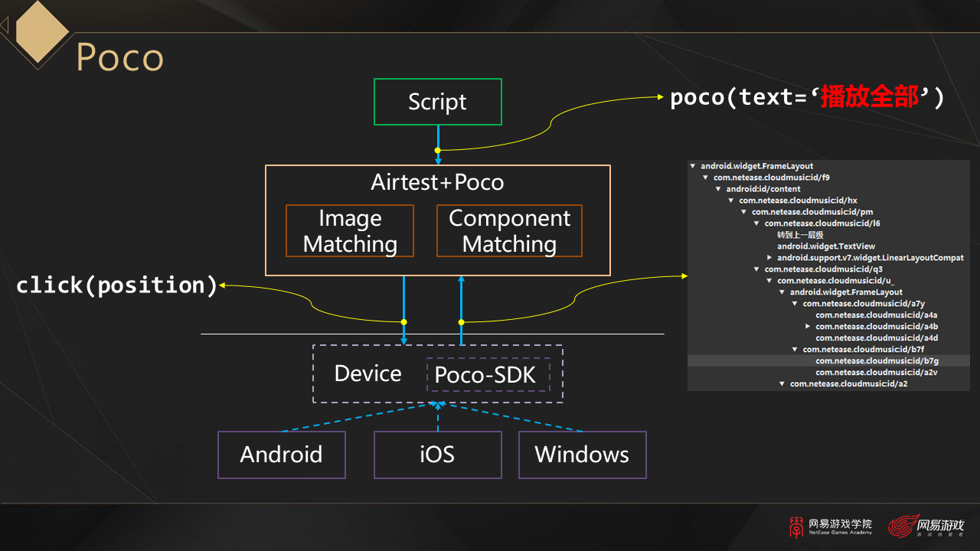Click the green Script box
The image size is (980, 551).
click(x=437, y=102)
